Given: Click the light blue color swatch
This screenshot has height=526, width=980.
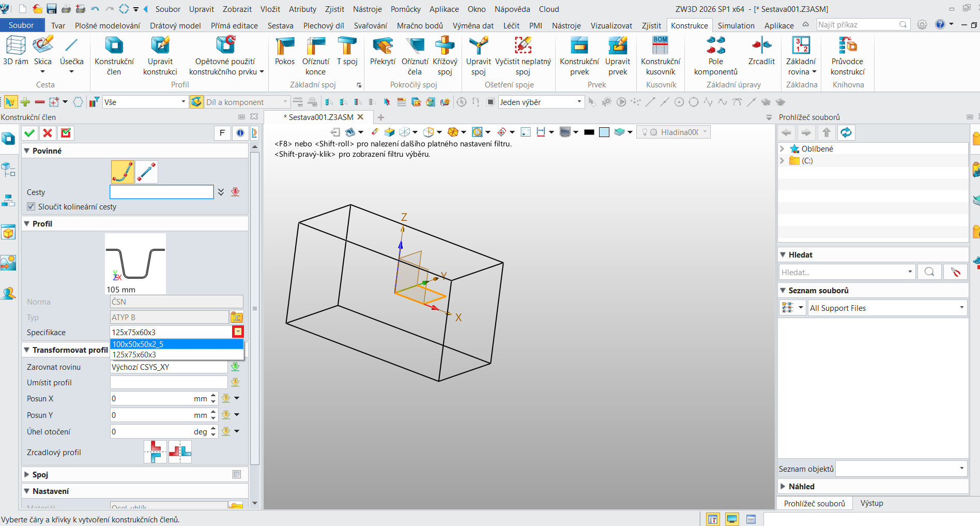Looking at the screenshot, I should click(x=604, y=132).
